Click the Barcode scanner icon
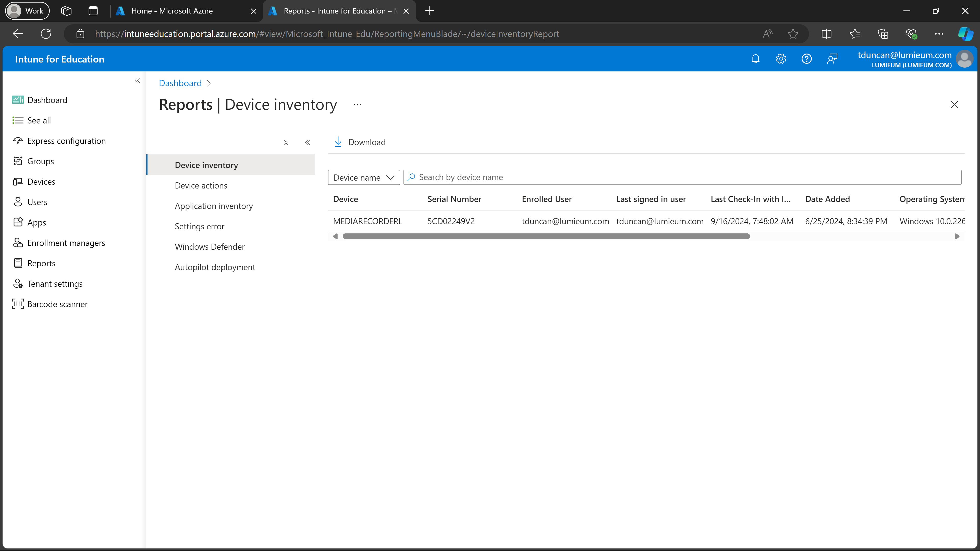This screenshot has width=980, height=551. tap(18, 304)
